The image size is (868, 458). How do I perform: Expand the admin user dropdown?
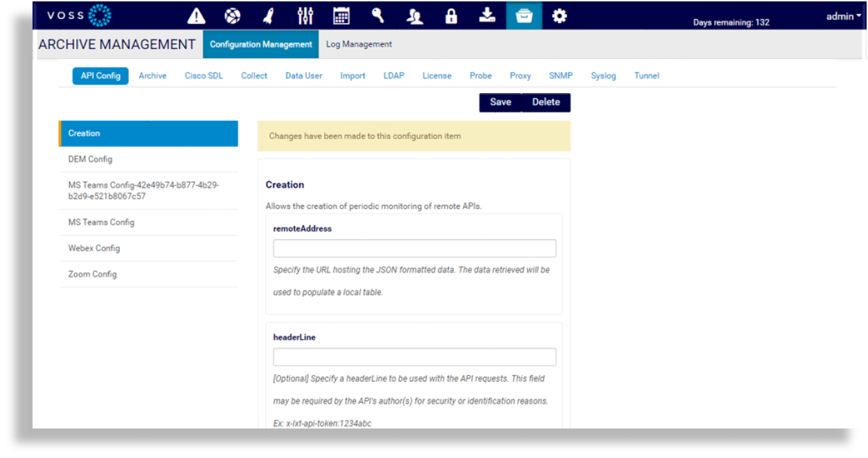(843, 16)
